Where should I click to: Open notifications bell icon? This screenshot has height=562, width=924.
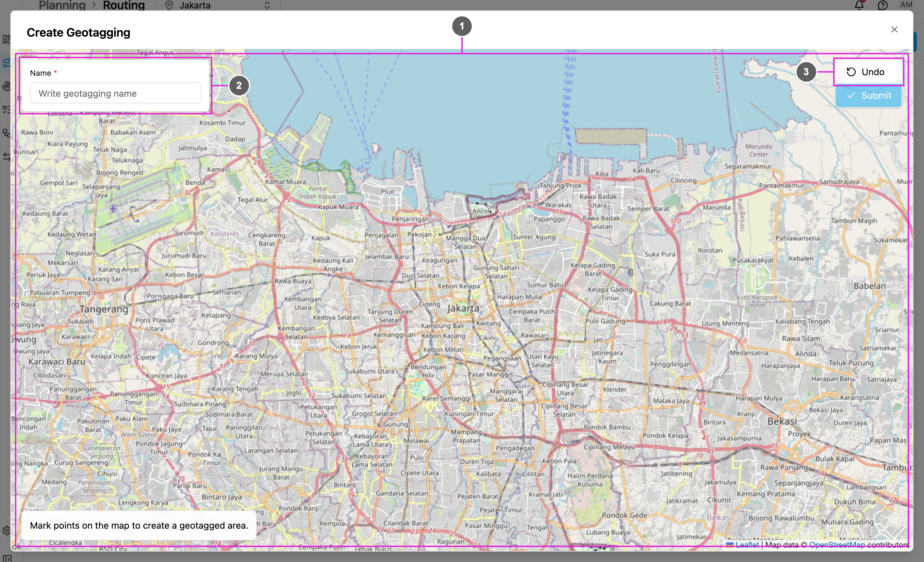pos(859,5)
